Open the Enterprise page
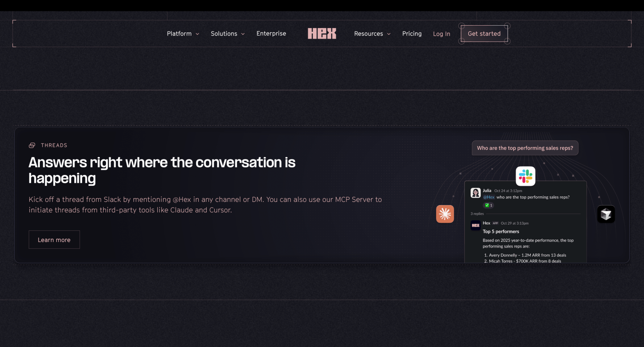The image size is (644, 347). click(x=271, y=34)
